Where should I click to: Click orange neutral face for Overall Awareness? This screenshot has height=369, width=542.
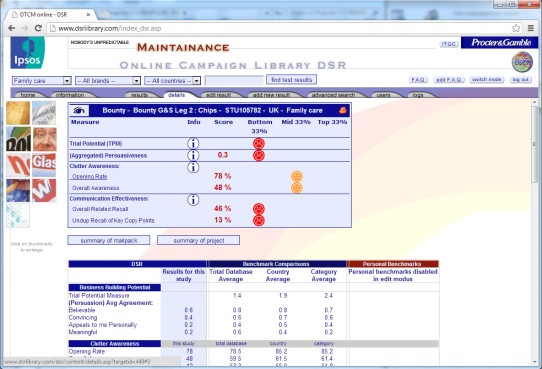[297, 188]
